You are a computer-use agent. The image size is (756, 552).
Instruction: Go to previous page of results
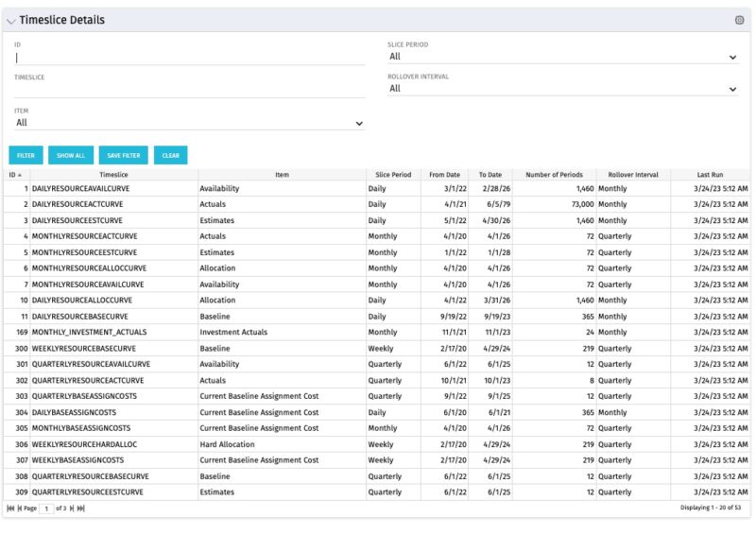click(20, 509)
